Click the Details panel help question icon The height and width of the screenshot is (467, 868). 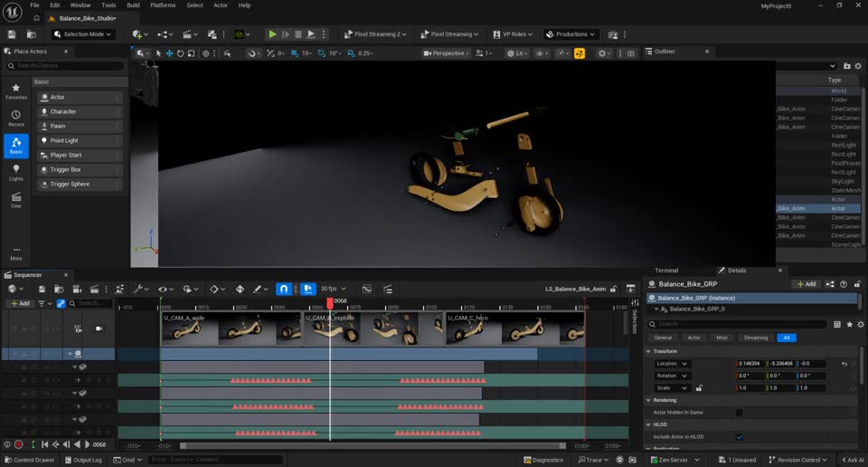843,284
